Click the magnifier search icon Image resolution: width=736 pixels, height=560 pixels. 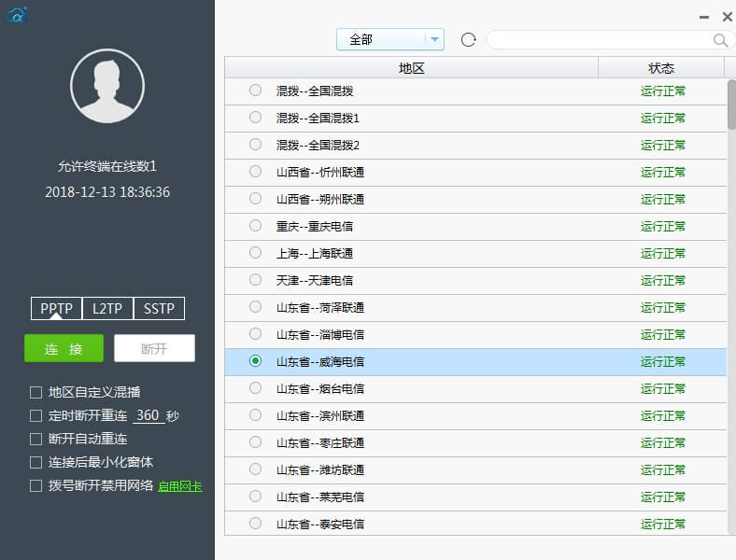(720, 40)
